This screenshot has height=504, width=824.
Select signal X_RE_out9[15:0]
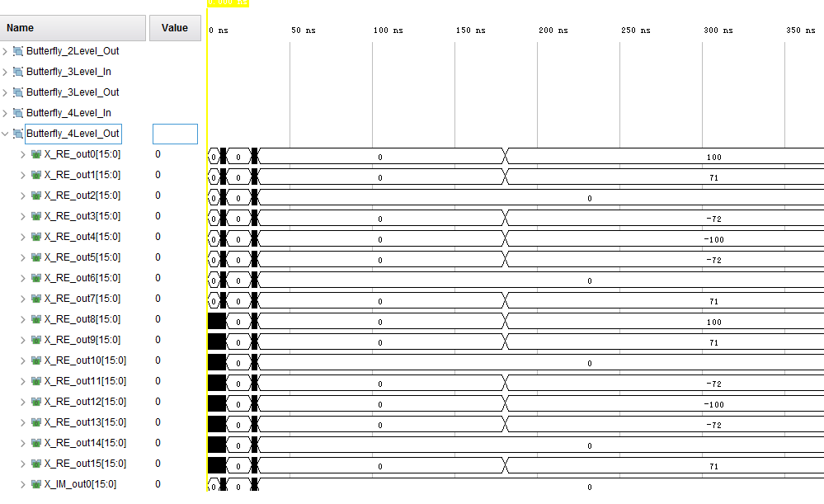pos(82,340)
